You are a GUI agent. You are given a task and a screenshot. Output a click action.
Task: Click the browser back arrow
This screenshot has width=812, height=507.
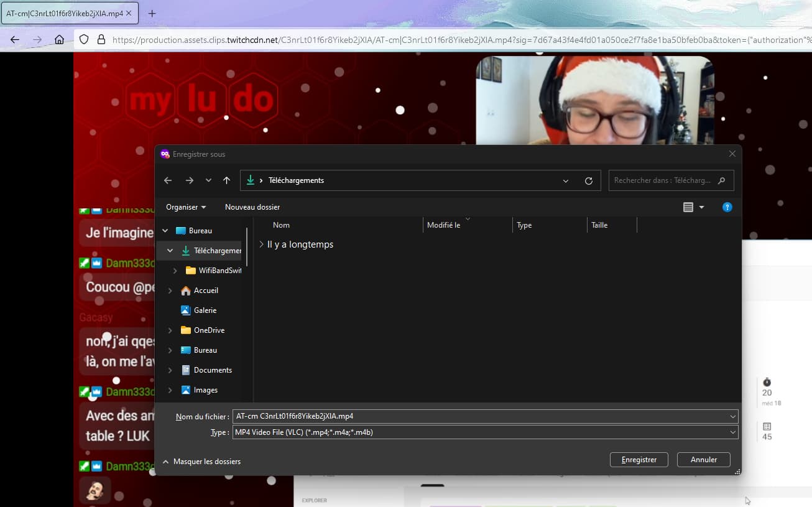[15, 40]
